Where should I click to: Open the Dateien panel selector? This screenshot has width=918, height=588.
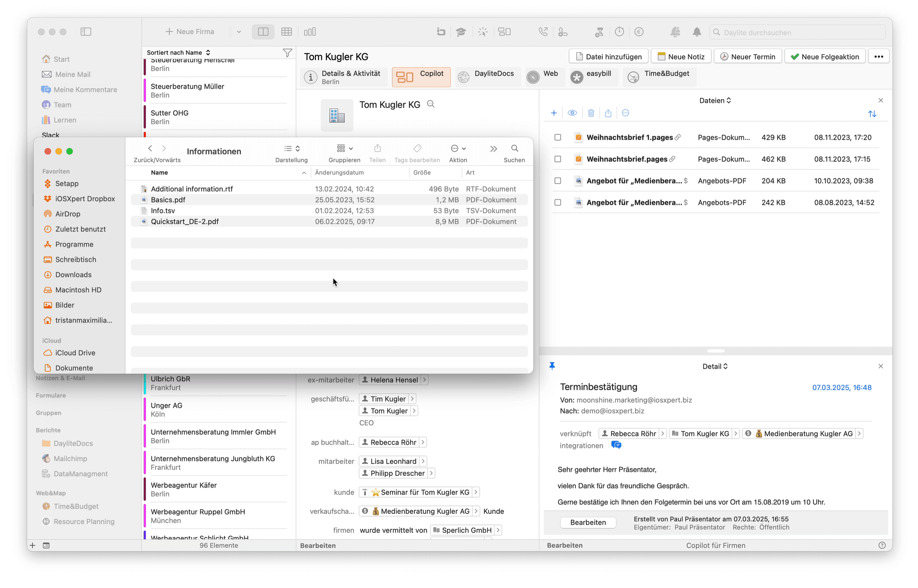pyautogui.click(x=715, y=100)
